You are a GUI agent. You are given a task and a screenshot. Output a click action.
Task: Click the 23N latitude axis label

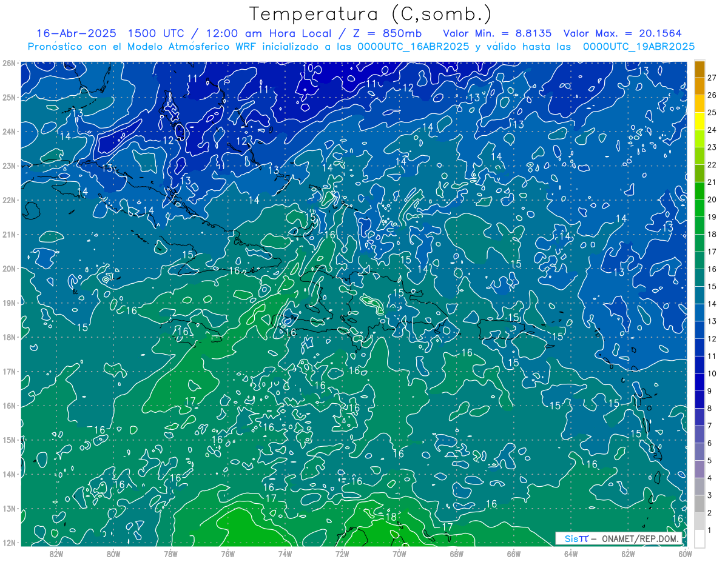[8, 166]
